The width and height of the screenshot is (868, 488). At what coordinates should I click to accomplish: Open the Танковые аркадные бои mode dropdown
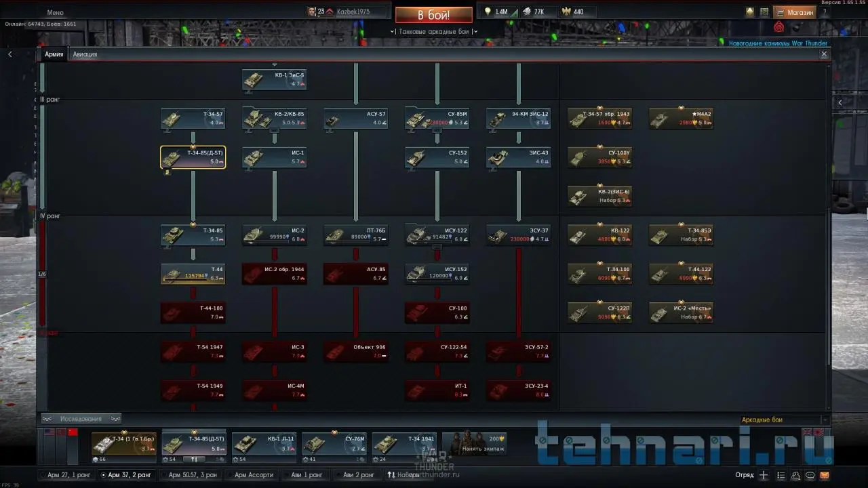click(434, 31)
